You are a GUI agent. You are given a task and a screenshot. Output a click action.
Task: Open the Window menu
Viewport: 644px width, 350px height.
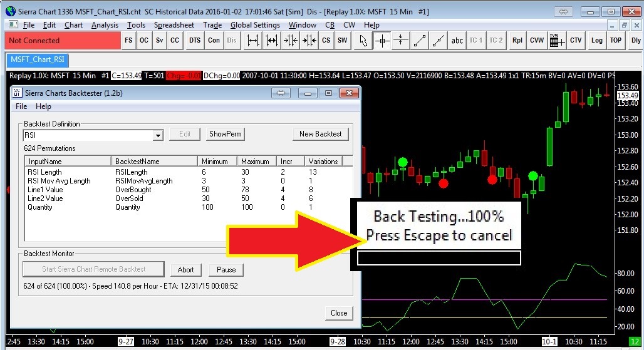click(303, 25)
